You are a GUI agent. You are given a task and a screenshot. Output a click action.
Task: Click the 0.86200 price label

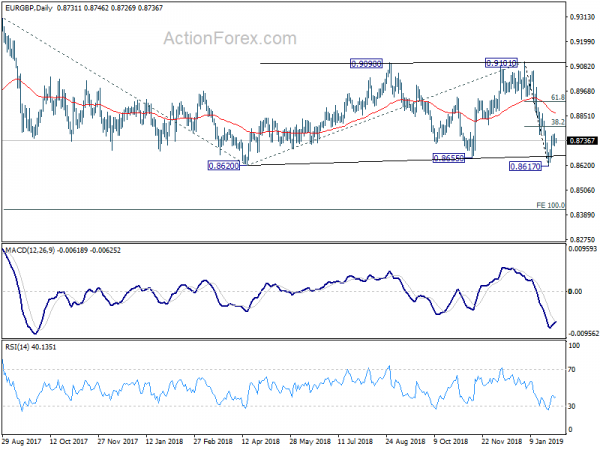tap(223, 166)
